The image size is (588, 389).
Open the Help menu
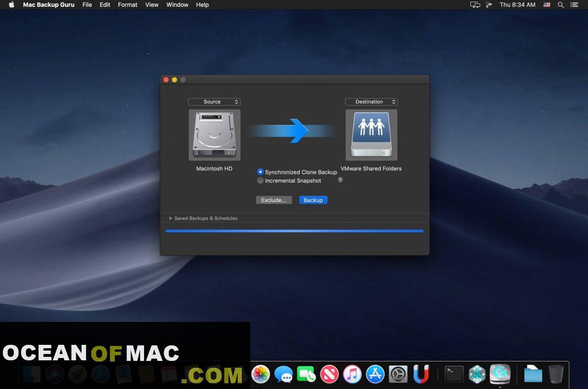[x=202, y=5]
